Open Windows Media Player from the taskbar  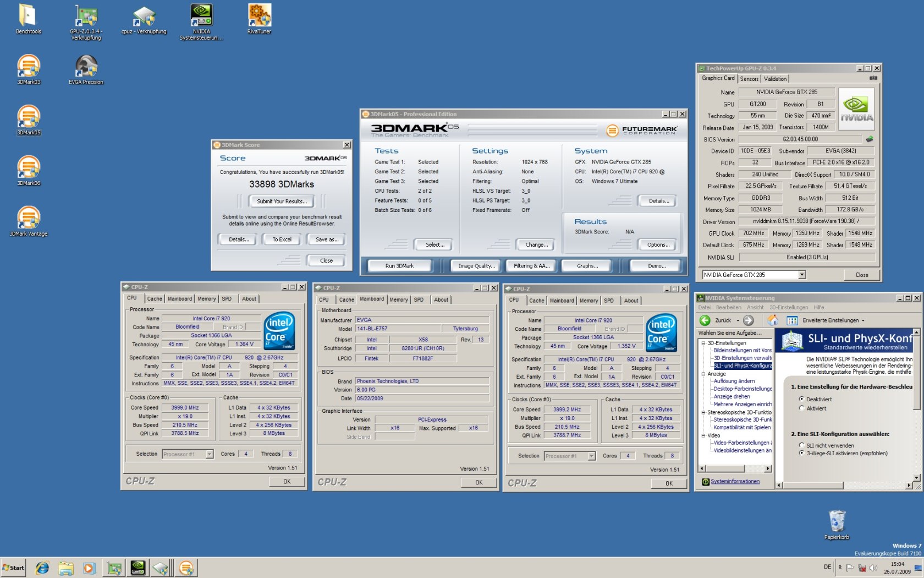point(89,568)
